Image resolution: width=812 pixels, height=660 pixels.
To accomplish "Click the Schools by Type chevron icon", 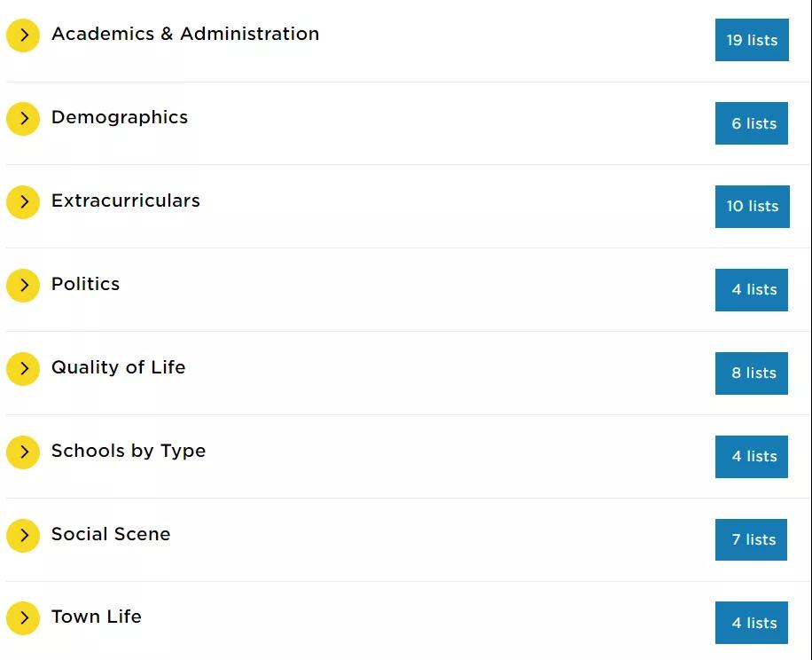I will click(23, 452).
